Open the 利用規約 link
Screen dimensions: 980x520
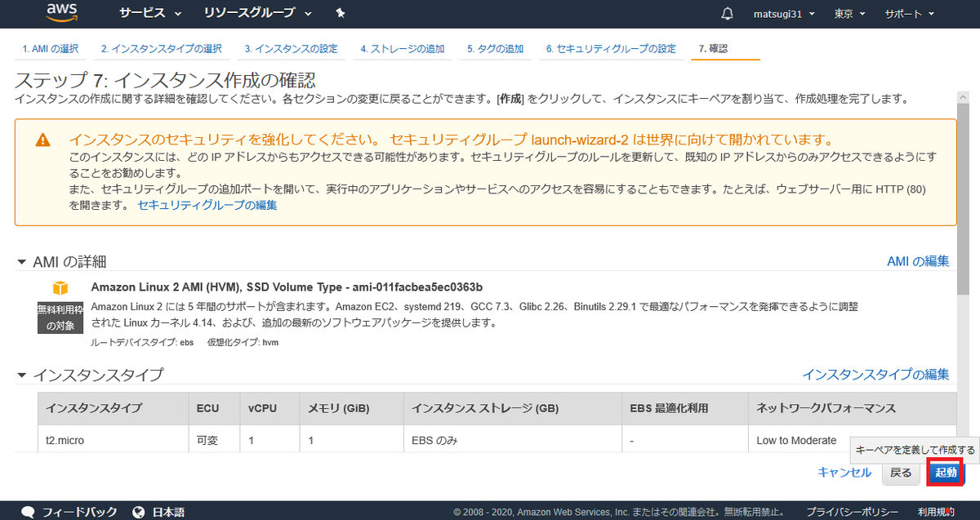(x=936, y=512)
